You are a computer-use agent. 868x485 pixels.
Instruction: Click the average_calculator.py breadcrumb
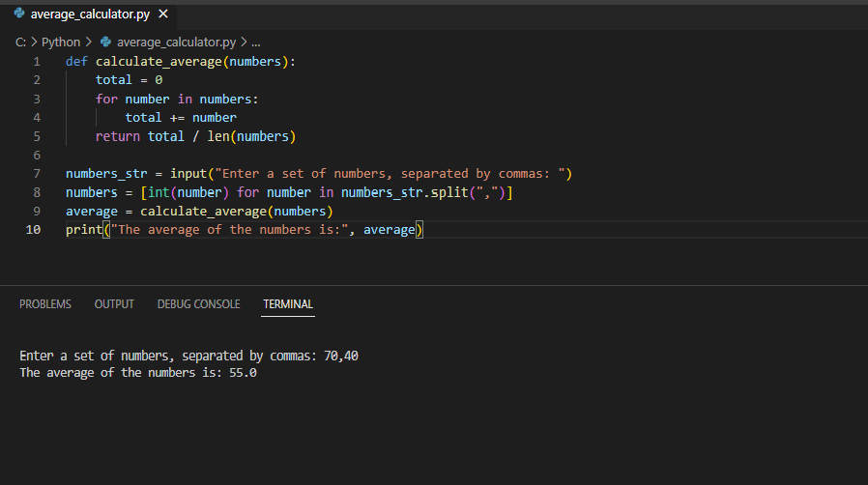click(176, 43)
